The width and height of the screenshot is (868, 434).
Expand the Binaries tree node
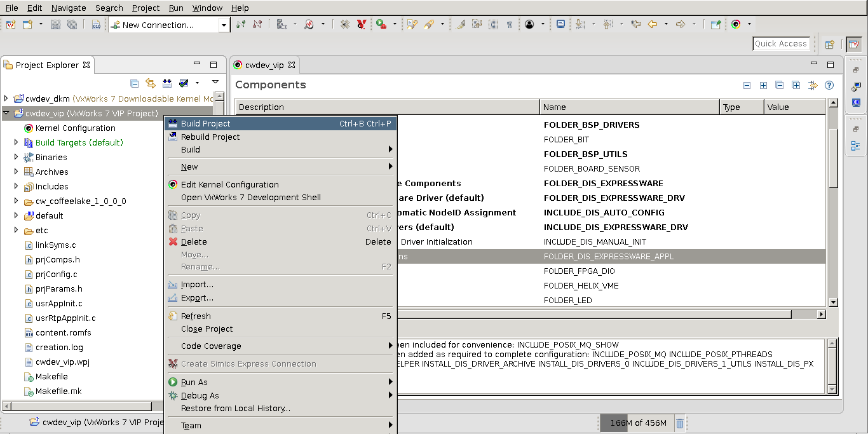pyautogui.click(x=17, y=157)
